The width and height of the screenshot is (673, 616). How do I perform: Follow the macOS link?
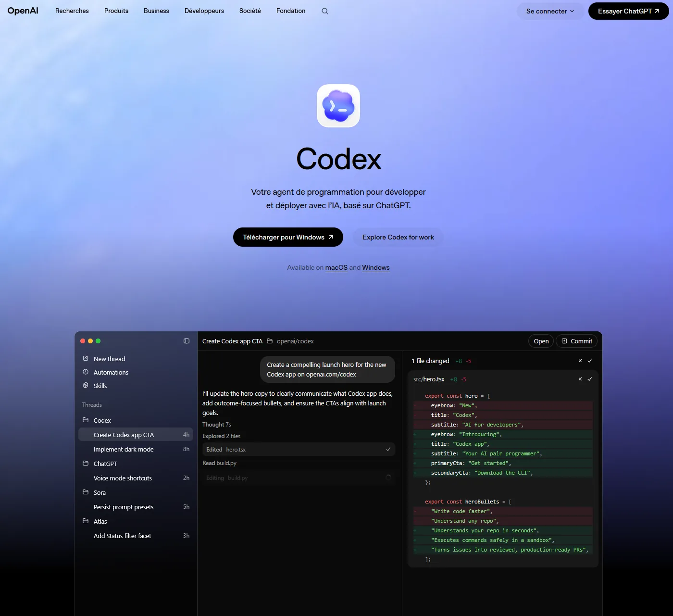point(336,267)
